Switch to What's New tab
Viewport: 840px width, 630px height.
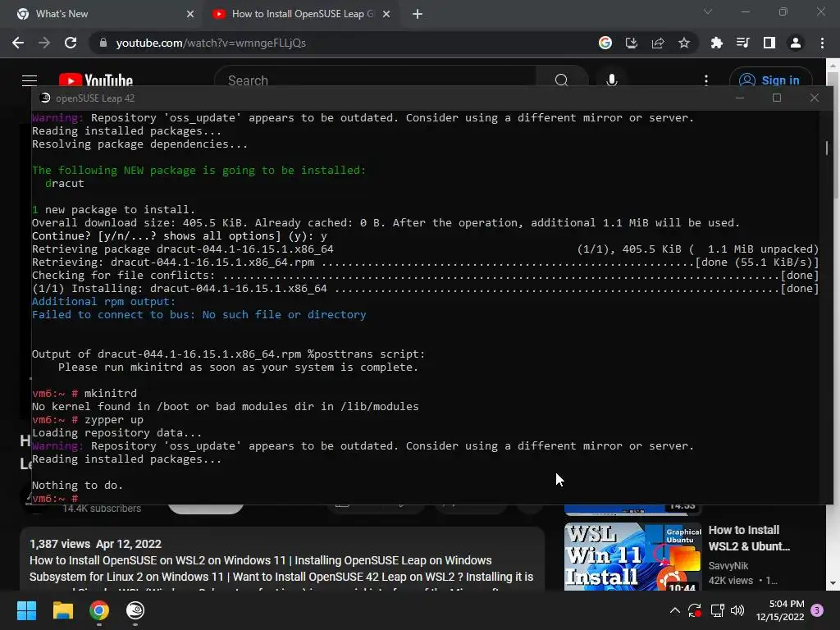103,14
